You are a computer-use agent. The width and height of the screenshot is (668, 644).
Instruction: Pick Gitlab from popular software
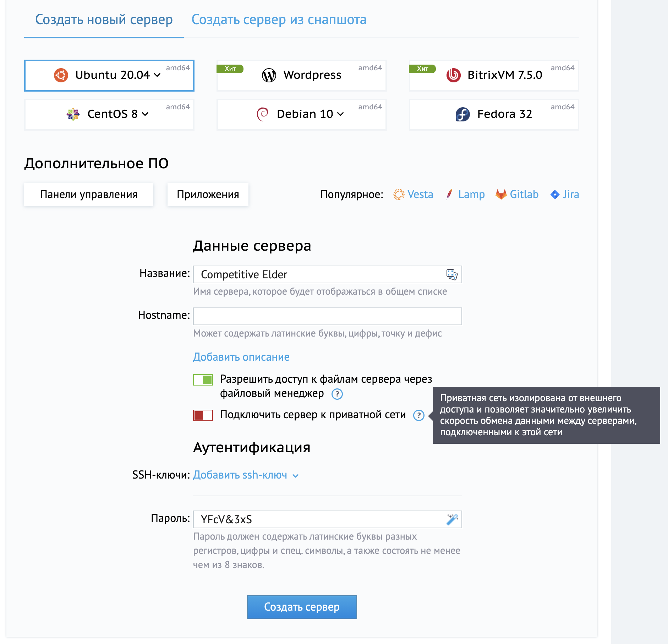tap(517, 195)
